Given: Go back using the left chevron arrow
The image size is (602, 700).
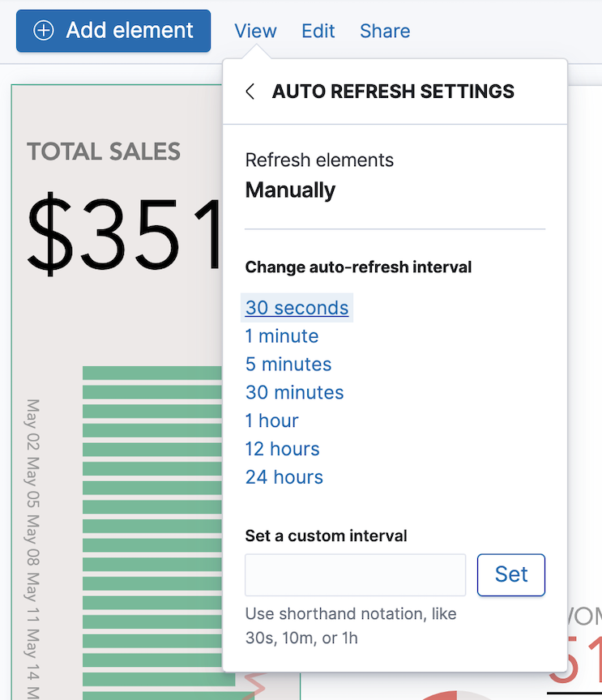Looking at the screenshot, I should click(x=250, y=92).
